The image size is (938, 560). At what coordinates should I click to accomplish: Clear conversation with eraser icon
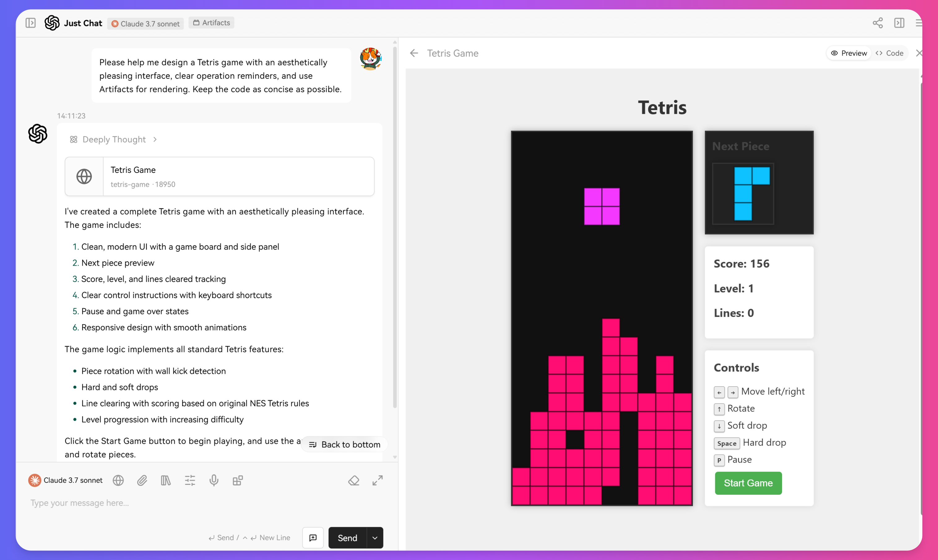[x=354, y=481]
